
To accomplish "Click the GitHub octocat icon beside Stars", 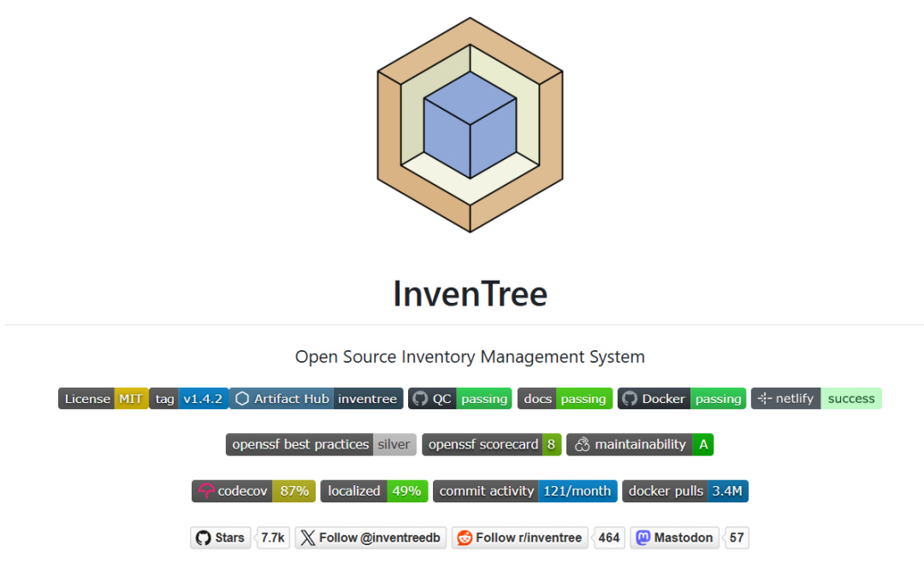I will coord(204,537).
